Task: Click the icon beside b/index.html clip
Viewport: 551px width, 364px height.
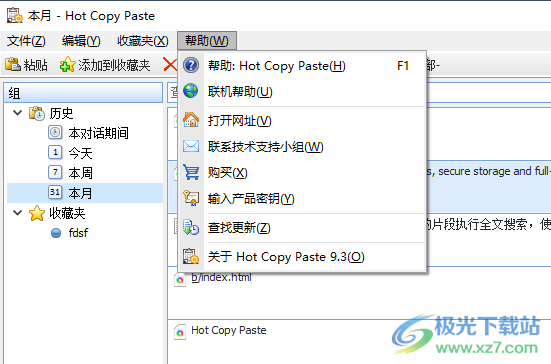Action: [x=180, y=280]
